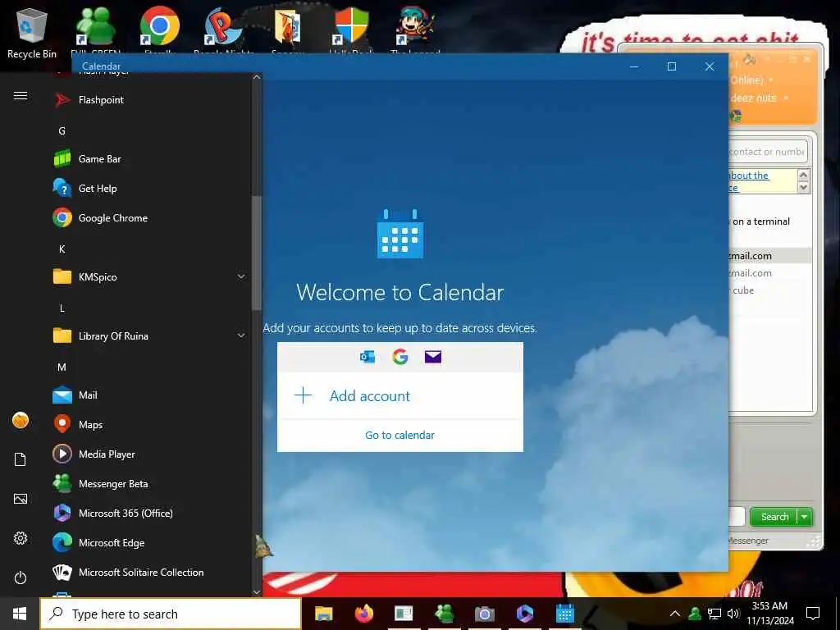Jump to the letter M section header
Image resolution: width=840 pixels, height=630 pixels.
coord(62,367)
